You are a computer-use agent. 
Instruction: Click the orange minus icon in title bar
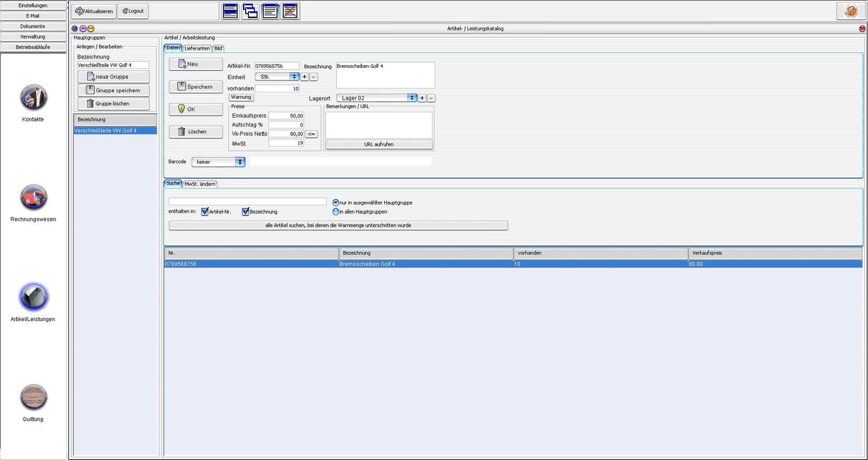(x=91, y=29)
